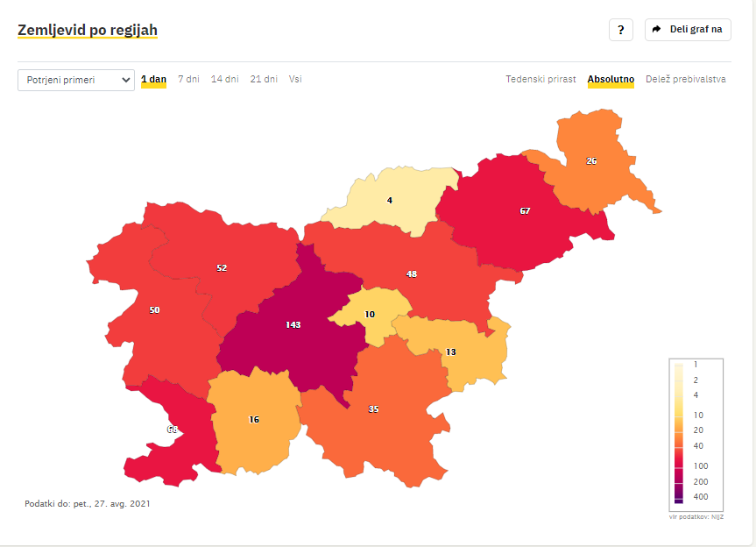
Task: Select the 1 dan time range
Action: (x=154, y=79)
